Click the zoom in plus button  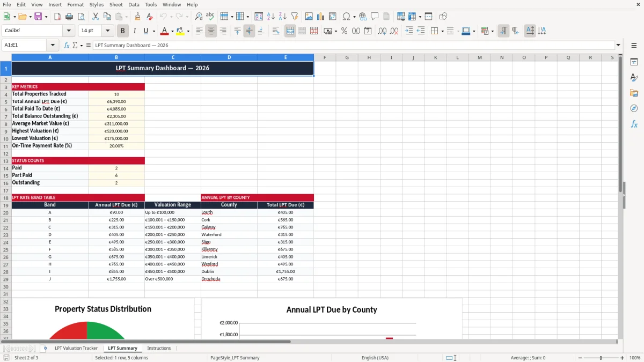623,358
